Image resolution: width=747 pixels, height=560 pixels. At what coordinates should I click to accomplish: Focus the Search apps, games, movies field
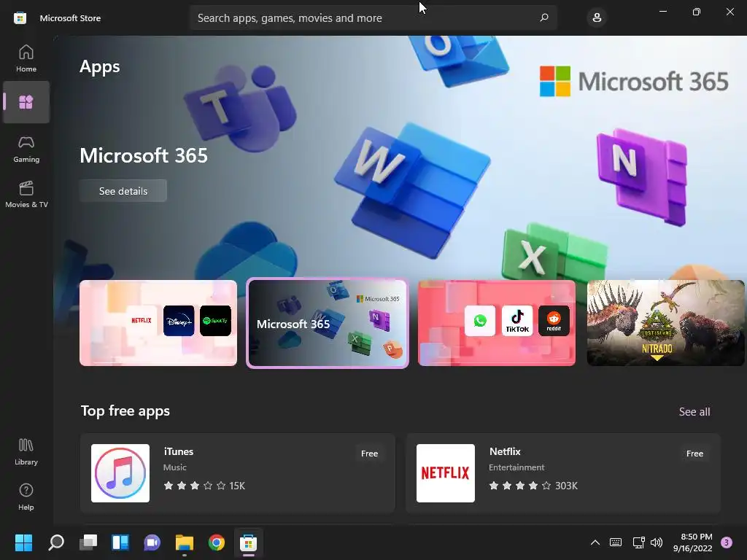pos(373,17)
